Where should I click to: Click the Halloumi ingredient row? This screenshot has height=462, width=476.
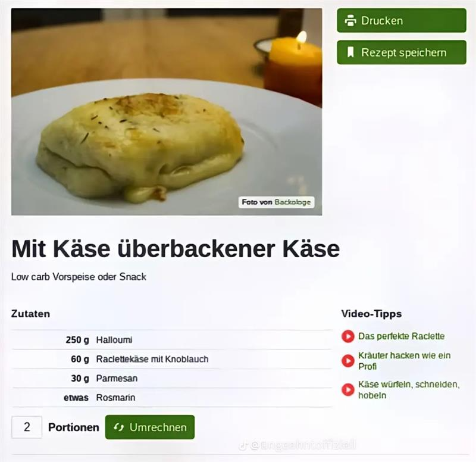tap(172, 339)
